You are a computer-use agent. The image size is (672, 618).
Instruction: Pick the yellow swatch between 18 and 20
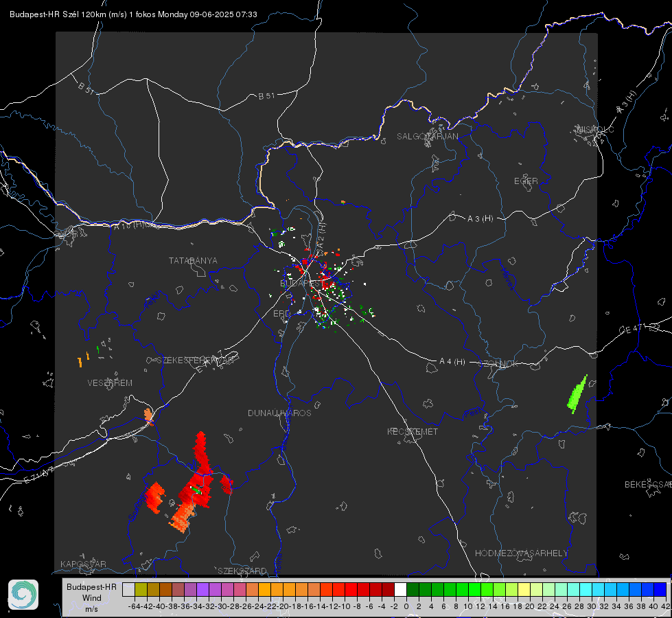pos(524,589)
